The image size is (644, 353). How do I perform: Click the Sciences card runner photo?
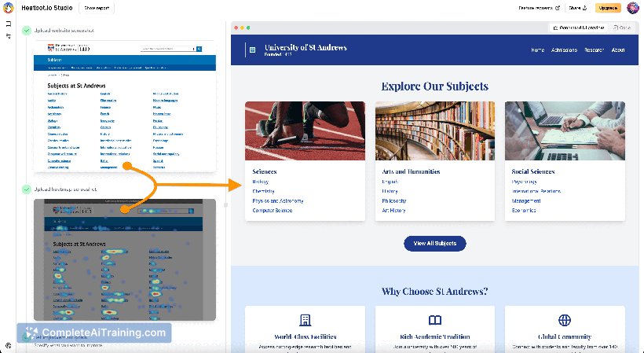coord(306,131)
